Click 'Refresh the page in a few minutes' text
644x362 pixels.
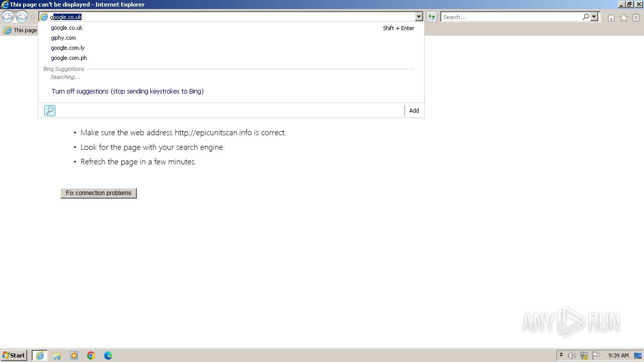[x=138, y=162]
